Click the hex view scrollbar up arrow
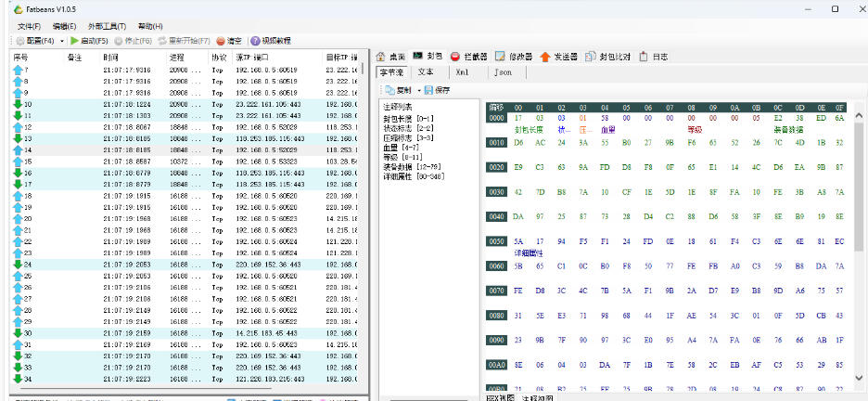Screen dimensions: 868x401 point(859,115)
